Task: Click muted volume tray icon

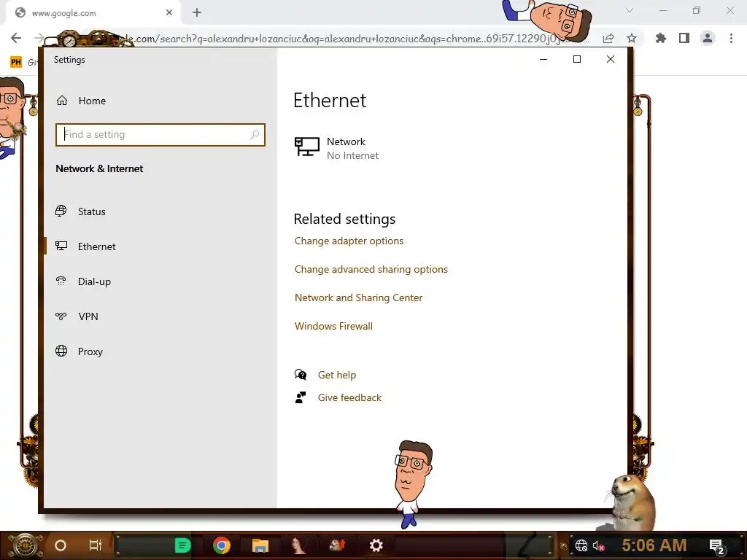Action: 598,546
